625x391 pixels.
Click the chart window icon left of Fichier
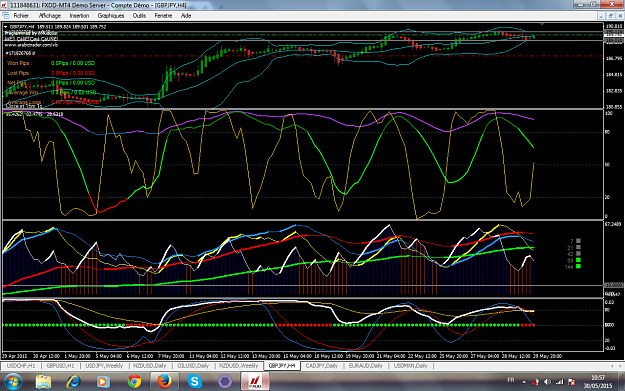point(6,16)
